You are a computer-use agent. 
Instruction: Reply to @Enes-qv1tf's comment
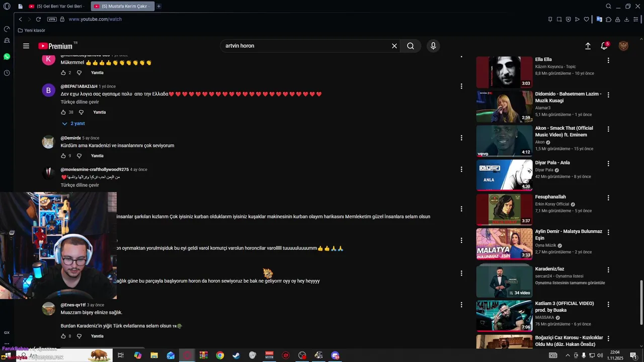click(x=97, y=336)
